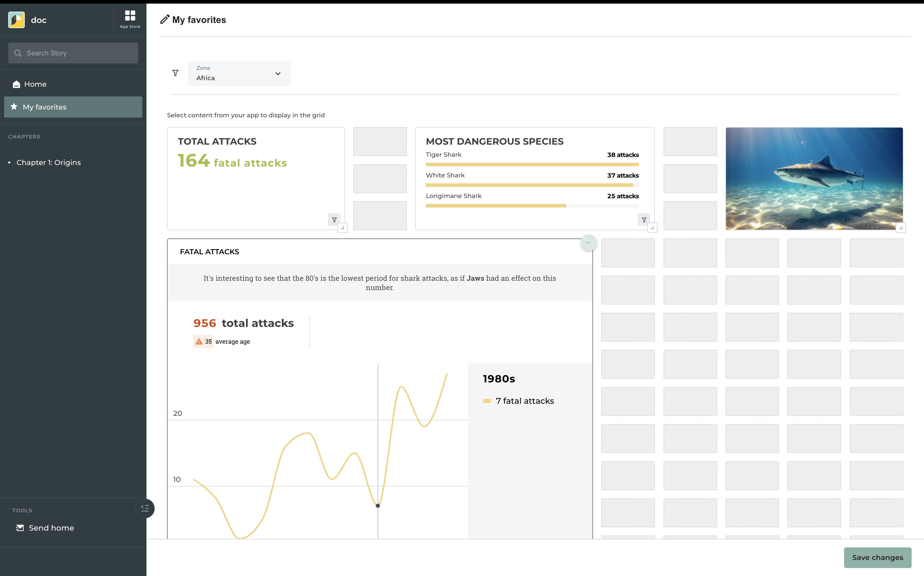Go to Home in the sidebar
The image size is (924, 576).
pyautogui.click(x=35, y=84)
